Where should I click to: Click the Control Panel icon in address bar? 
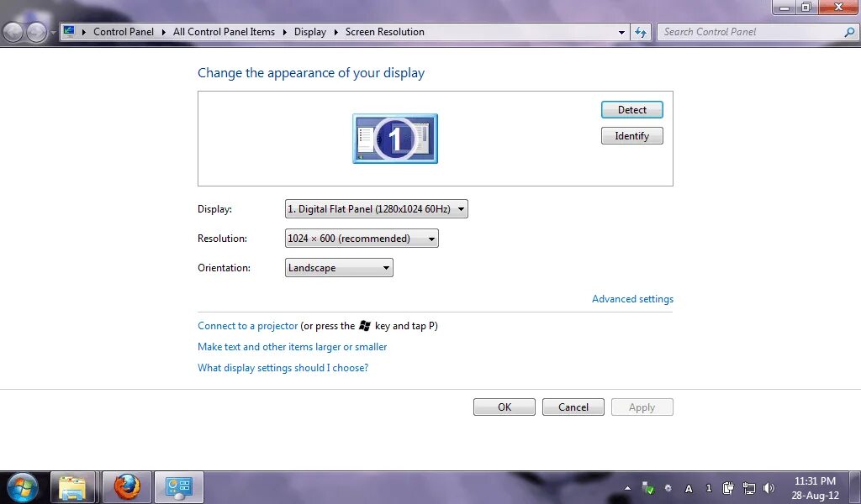[x=69, y=31]
